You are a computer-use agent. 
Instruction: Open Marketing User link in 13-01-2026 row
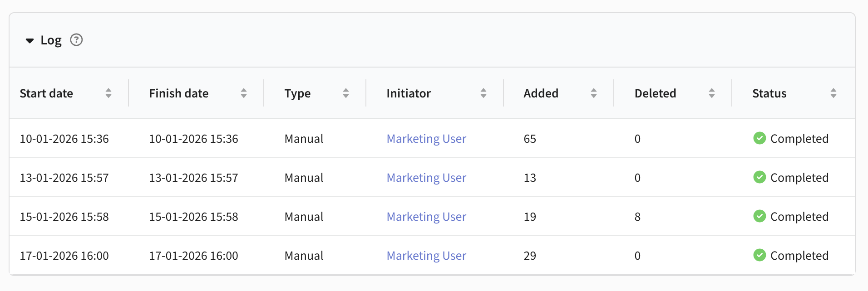[x=426, y=178]
